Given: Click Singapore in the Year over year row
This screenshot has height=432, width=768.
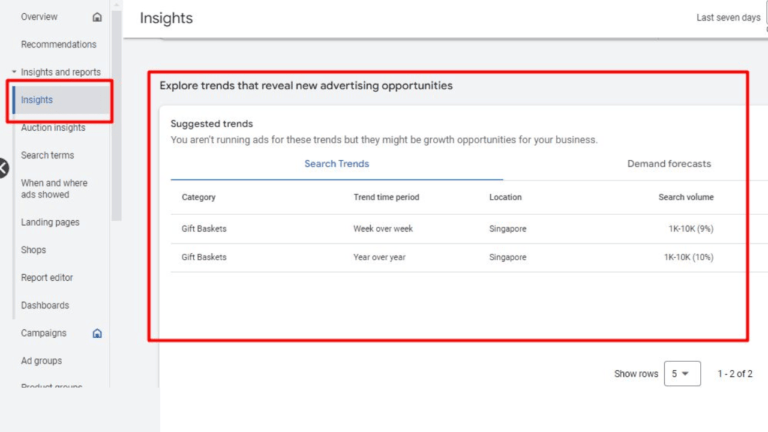Looking at the screenshot, I should [507, 257].
